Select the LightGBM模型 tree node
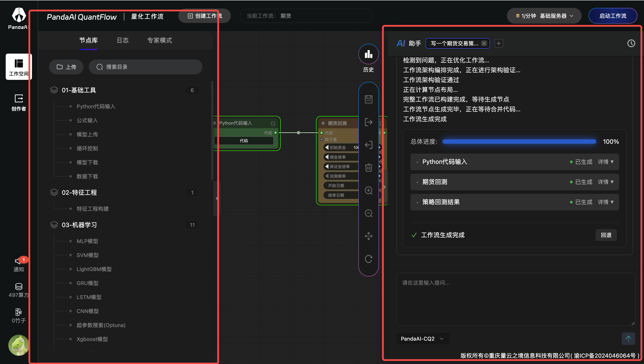This screenshot has width=644, height=364. point(94,269)
